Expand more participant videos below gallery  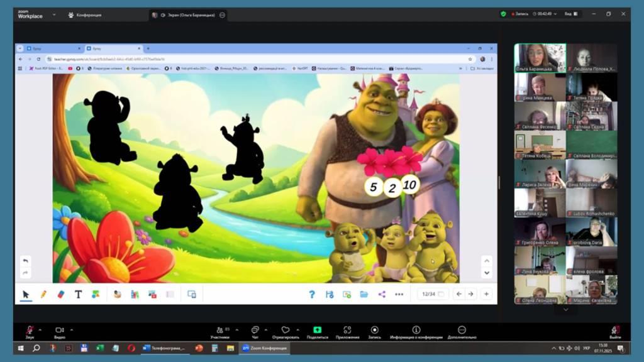[565, 309]
